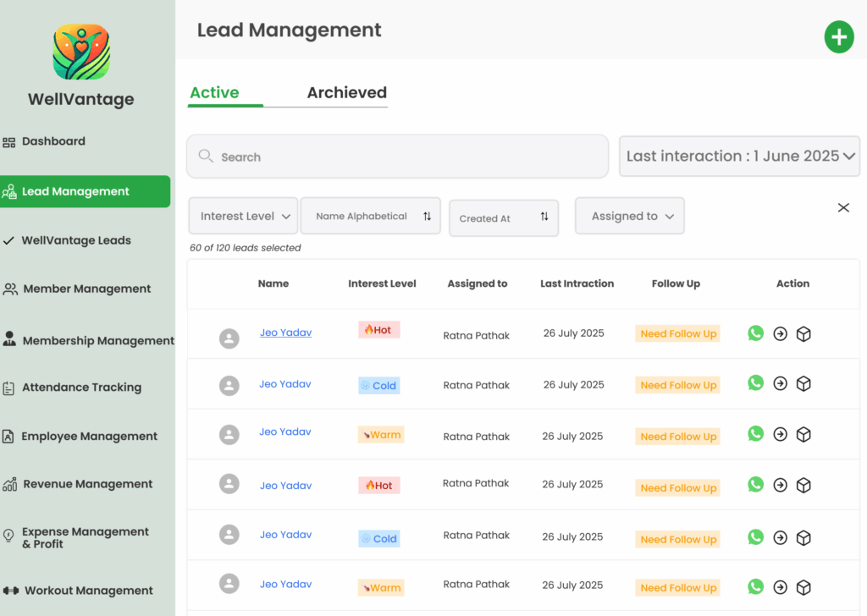Open Dashboard from the sidebar
Screen dimensions: 867x616
(53, 141)
